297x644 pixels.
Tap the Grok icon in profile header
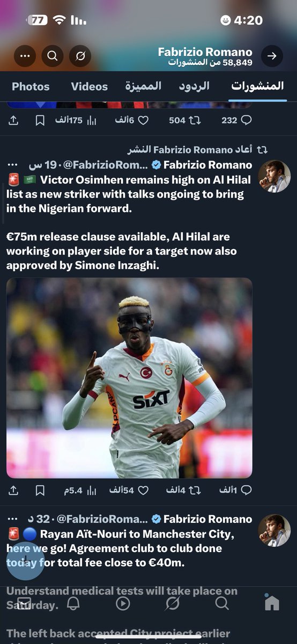(80, 56)
